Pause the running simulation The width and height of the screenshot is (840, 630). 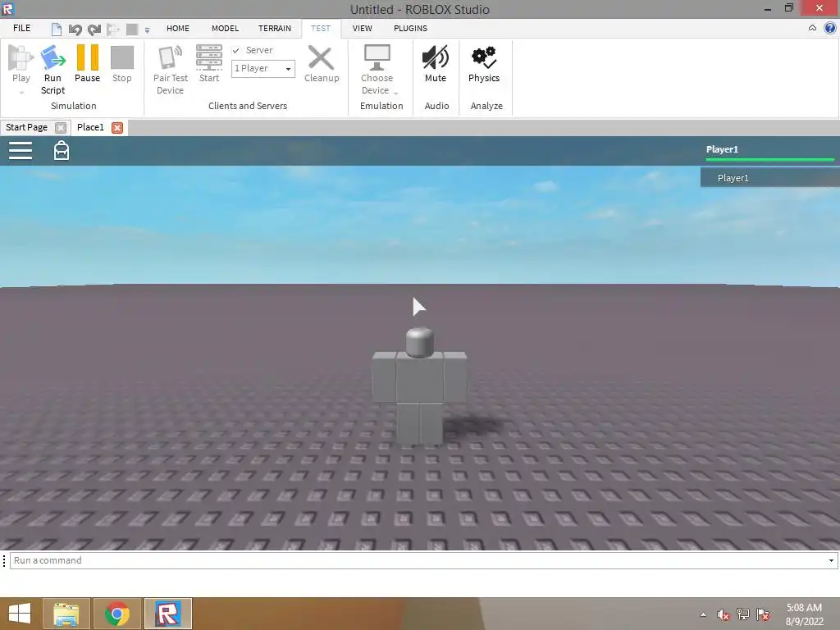tap(87, 64)
